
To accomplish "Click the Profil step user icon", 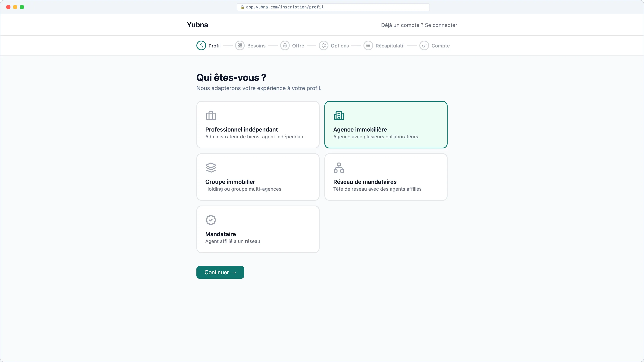I will (201, 45).
